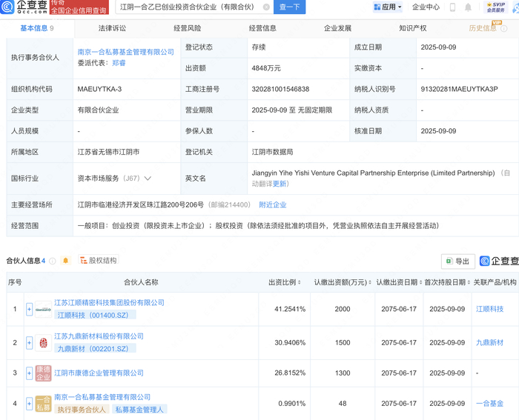Click the orange alert icon beside 合伙人信息

pyautogui.click(x=65, y=261)
